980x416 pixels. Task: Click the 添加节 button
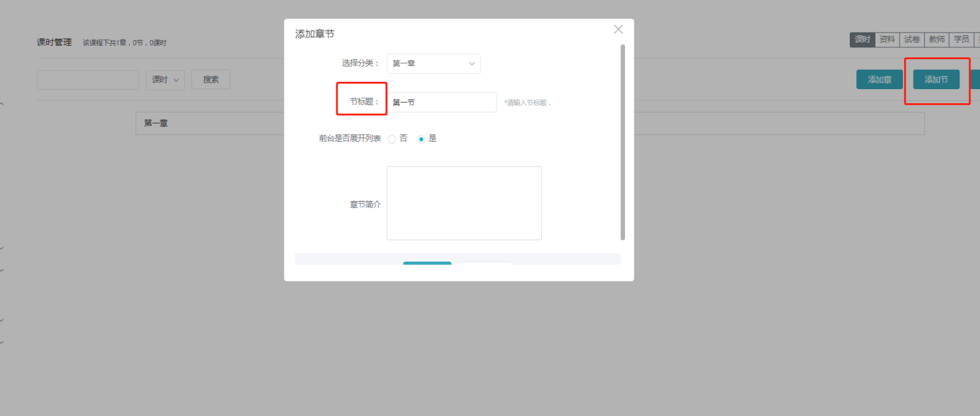coord(936,80)
